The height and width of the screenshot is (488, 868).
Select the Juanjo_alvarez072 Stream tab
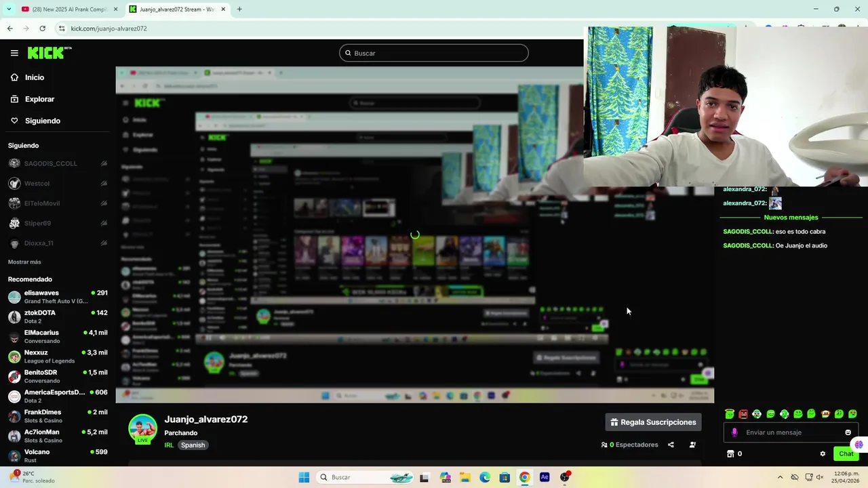[178, 9]
